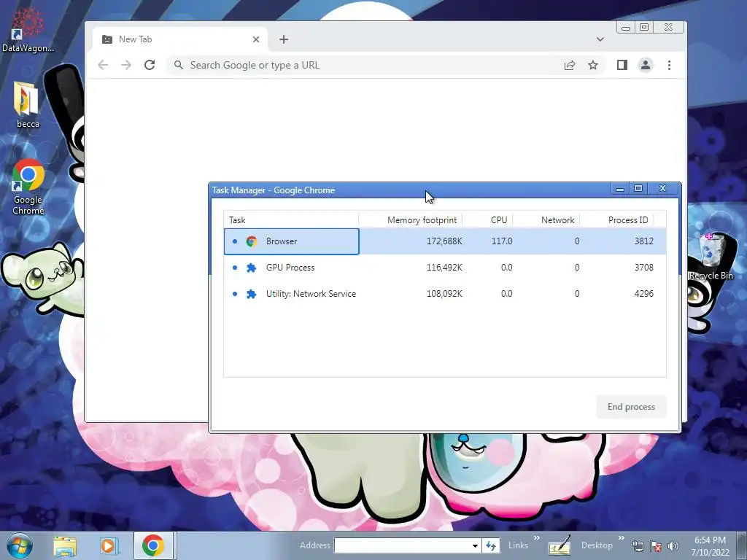Viewport: 747px width, 560px height.
Task: Minimize the Task Manager window
Action: click(620, 189)
